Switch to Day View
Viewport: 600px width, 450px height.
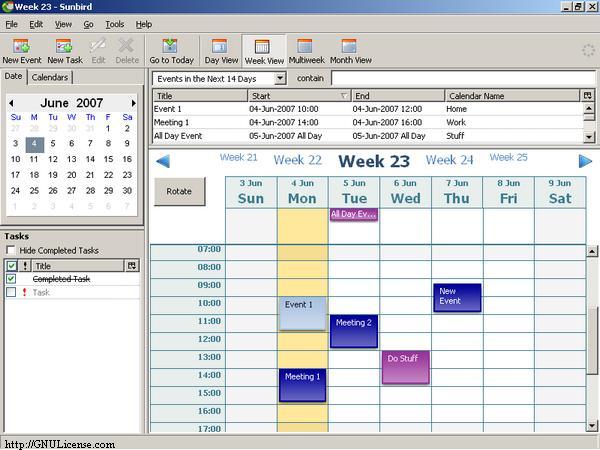pos(221,51)
